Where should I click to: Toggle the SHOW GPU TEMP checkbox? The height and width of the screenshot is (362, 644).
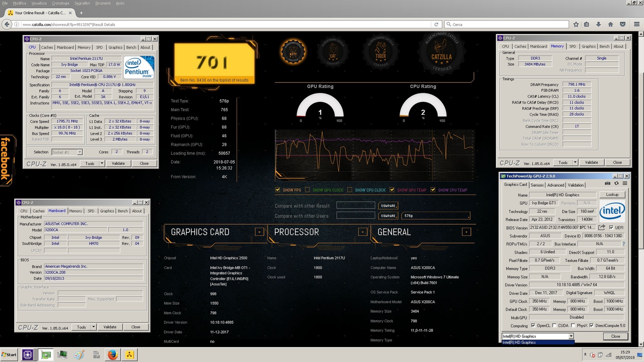(392, 190)
